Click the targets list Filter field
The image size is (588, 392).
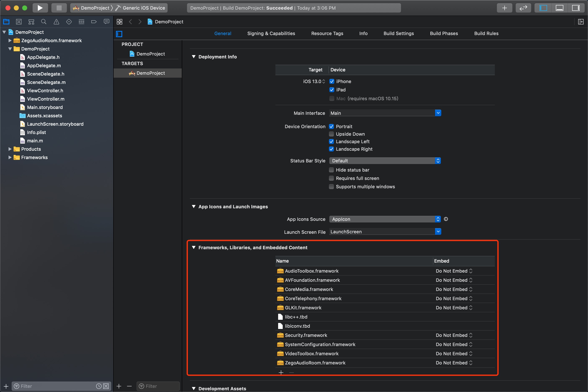[x=158, y=386]
